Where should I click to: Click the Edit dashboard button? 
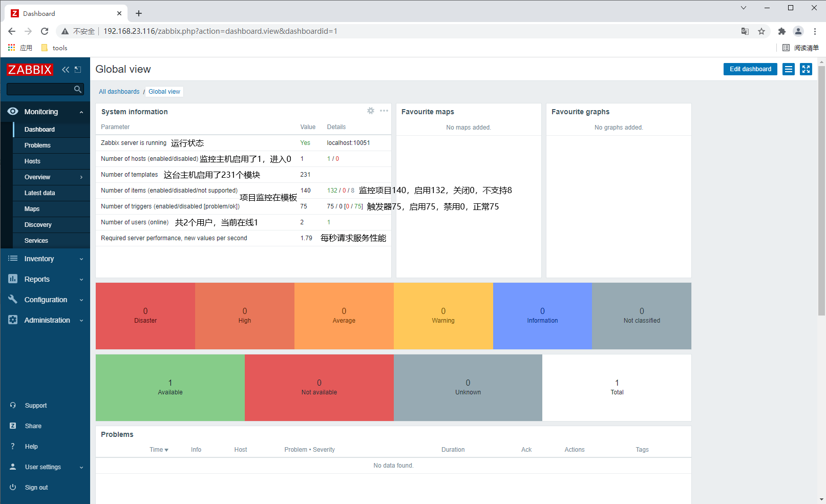pos(750,69)
